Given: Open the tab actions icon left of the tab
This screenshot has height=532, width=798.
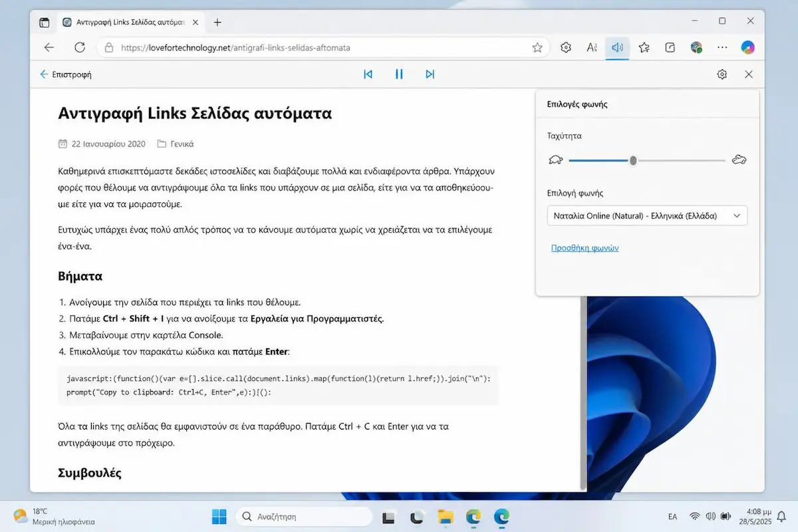Looking at the screenshot, I should pos(45,22).
